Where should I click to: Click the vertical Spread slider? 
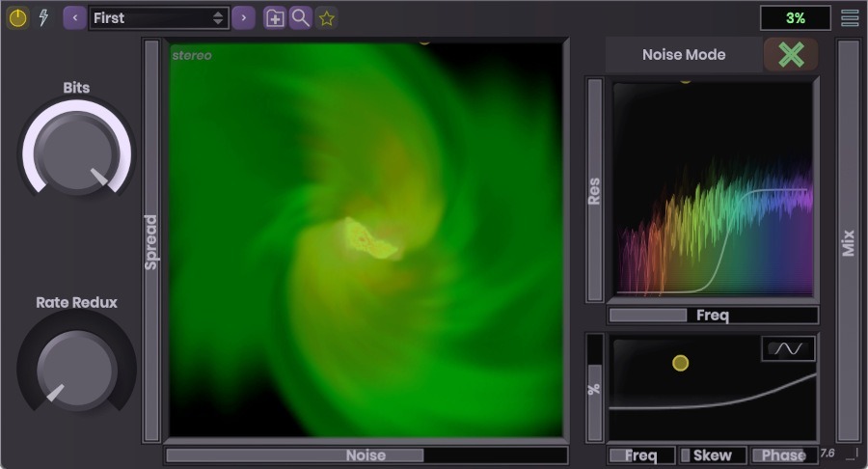tap(151, 241)
